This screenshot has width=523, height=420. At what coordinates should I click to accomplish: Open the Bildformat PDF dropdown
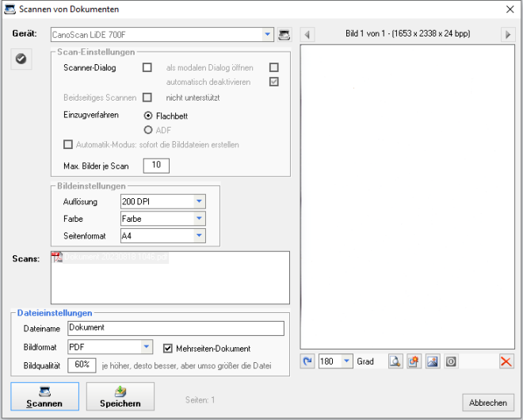pos(147,347)
